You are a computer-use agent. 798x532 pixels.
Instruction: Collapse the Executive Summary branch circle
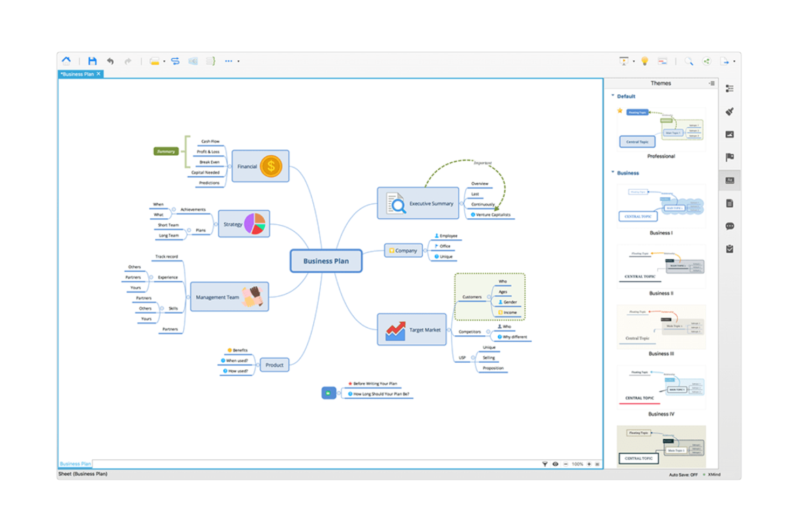coord(462,204)
